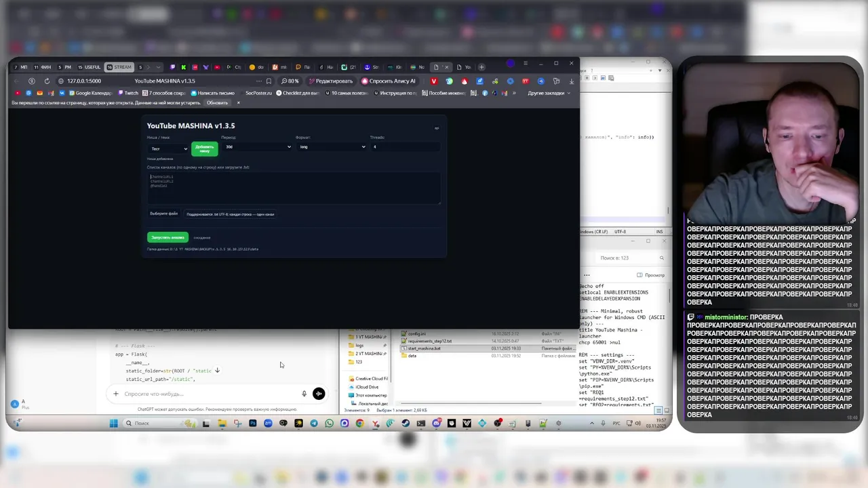Click the green Добавить нишу button

point(204,149)
